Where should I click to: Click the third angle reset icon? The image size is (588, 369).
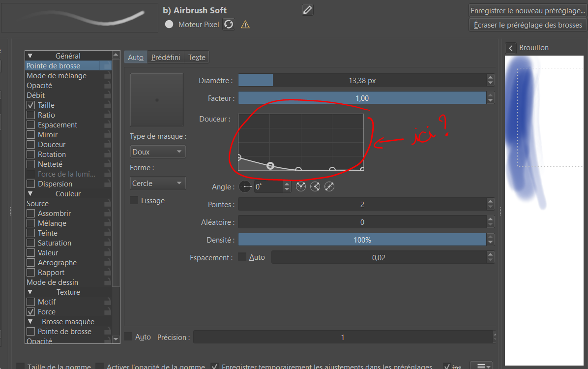coord(329,187)
